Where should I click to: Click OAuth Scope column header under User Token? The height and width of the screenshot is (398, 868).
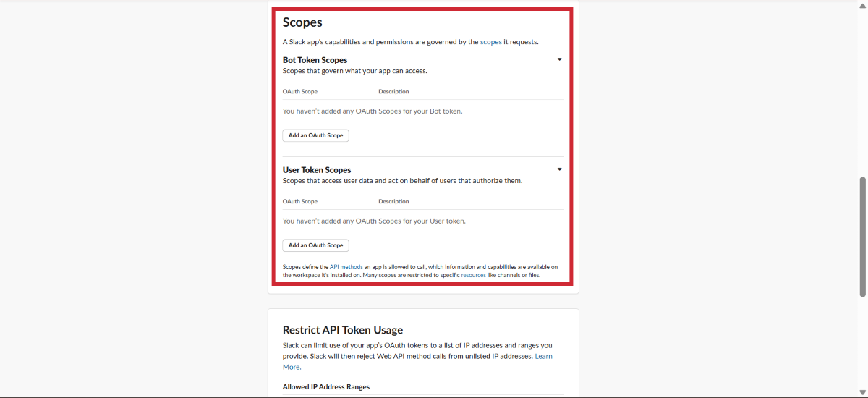(299, 202)
